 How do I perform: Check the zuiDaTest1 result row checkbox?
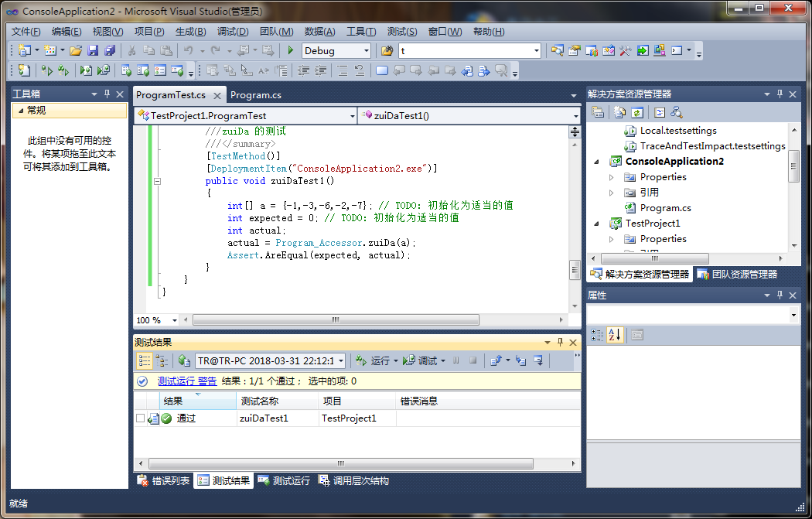(x=140, y=418)
